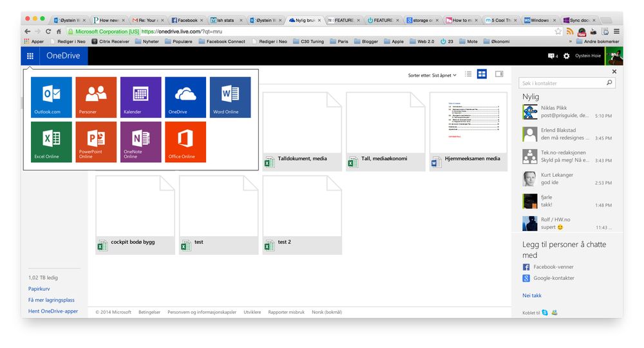The width and height of the screenshot is (644, 348).
Task: Open the Nyheter bookmarks folder
Action: [147, 41]
